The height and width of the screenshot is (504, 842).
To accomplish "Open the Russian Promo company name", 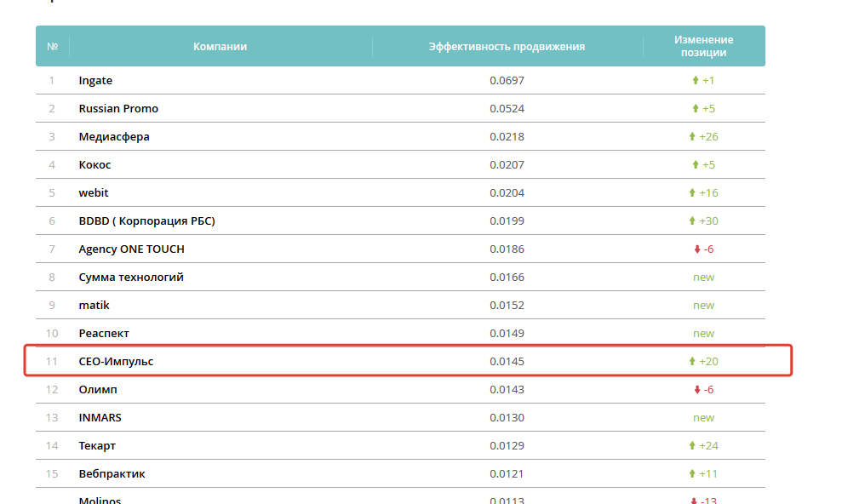I will tap(118, 109).
